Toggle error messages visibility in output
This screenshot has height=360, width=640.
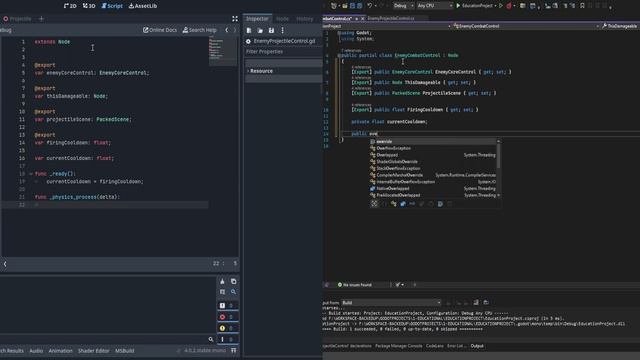(x=227, y=317)
